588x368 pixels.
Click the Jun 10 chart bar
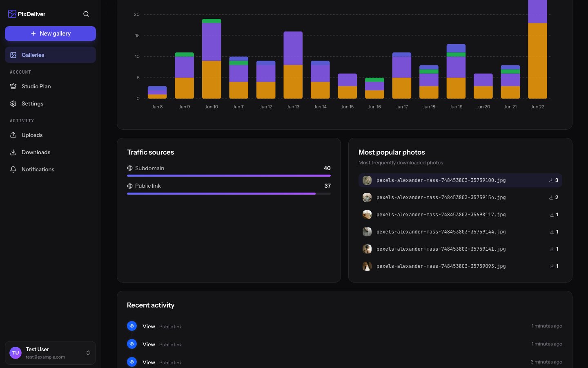coord(212,59)
